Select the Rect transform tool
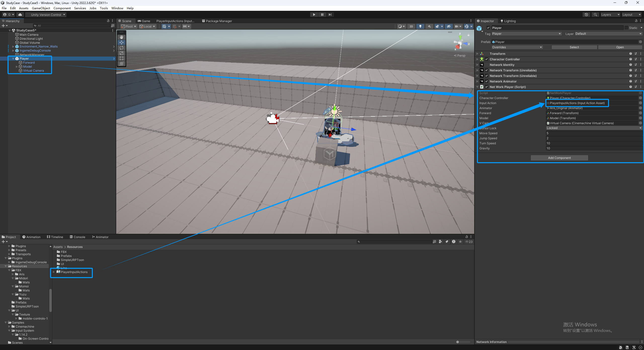Viewport: 644px width, 350px height. click(122, 58)
